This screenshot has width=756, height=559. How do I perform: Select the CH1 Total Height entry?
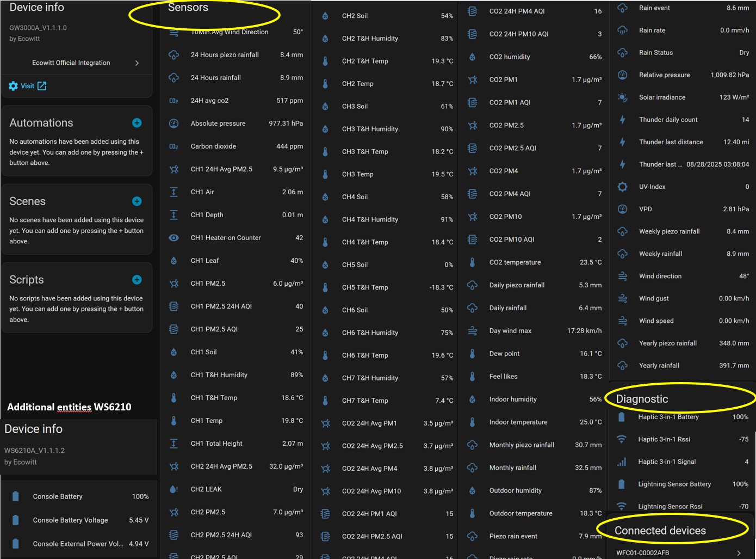click(236, 444)
